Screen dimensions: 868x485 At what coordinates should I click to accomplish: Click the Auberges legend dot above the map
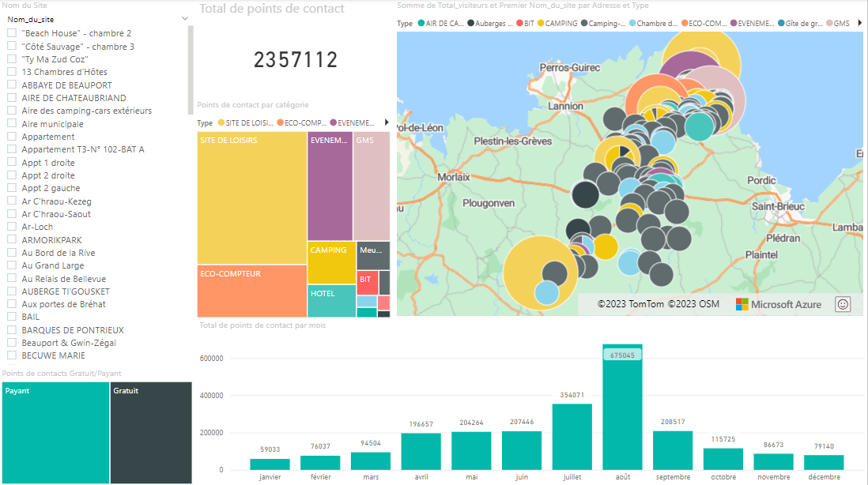point(470,24)
